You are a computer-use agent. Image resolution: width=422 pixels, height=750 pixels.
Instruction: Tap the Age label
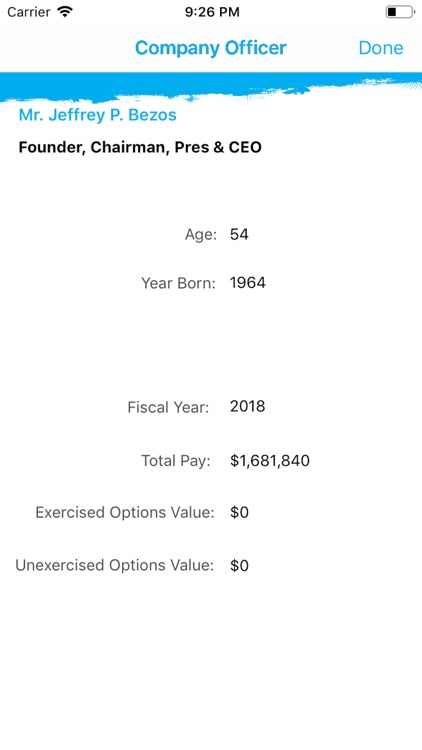tap(201, 235)
